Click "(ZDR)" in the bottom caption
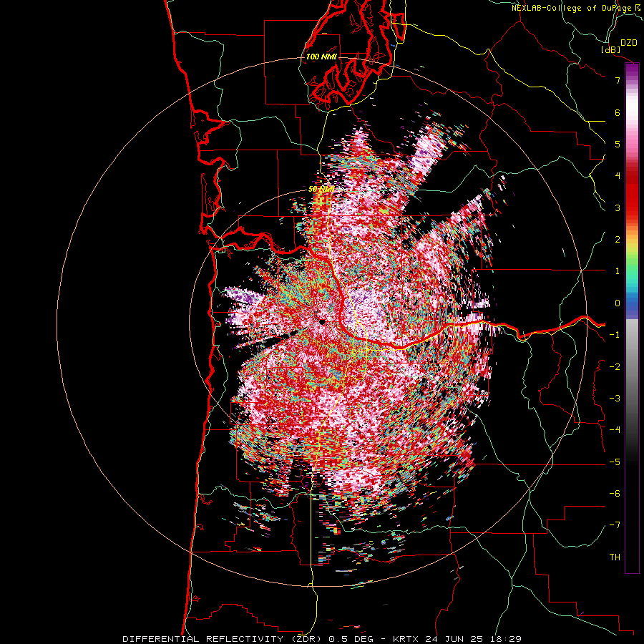Viewport: 644px width, 644px height. pyautogui.click(x=306, y=639)
